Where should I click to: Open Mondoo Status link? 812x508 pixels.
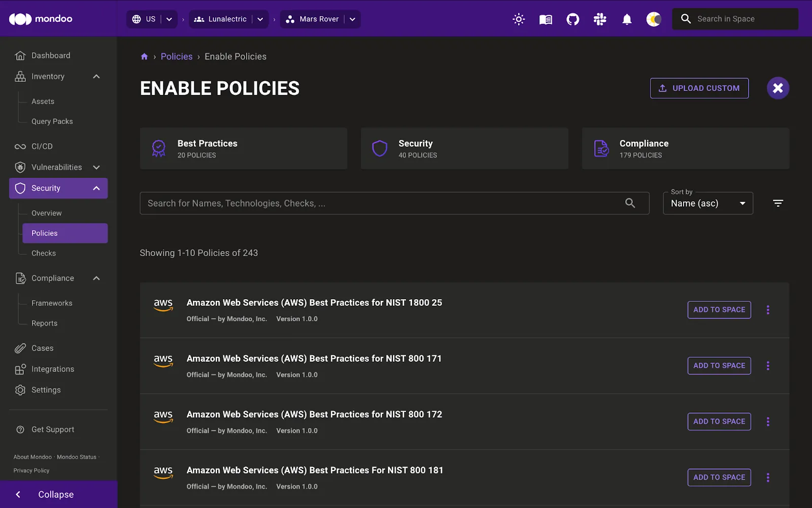point(77,457)
